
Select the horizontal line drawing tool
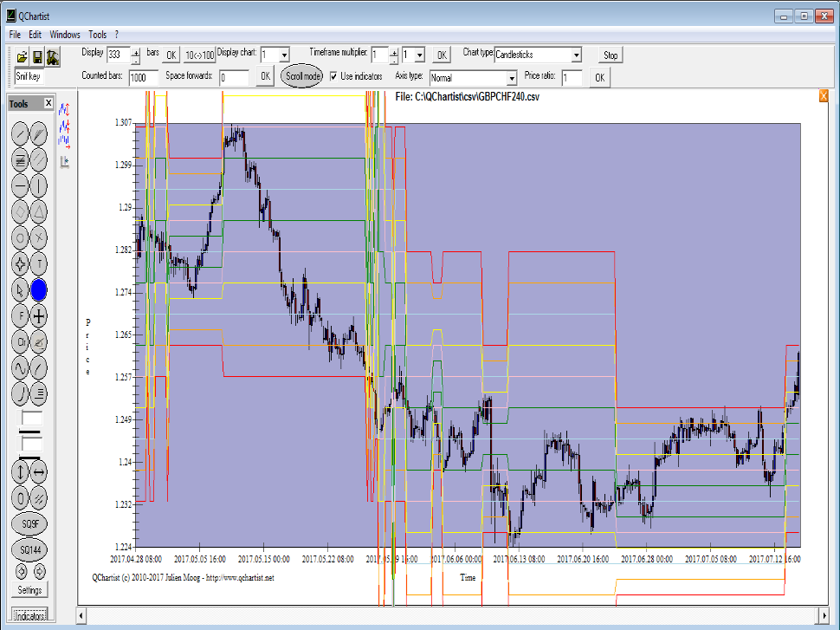pyautogui.click(x=20, y=185)
